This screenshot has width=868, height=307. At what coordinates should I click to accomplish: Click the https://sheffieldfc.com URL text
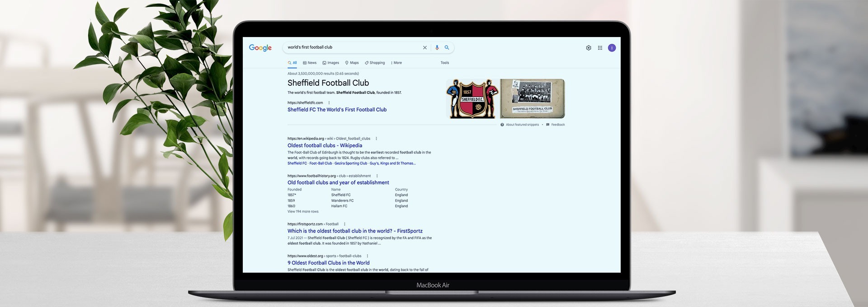tap(305, 103)
